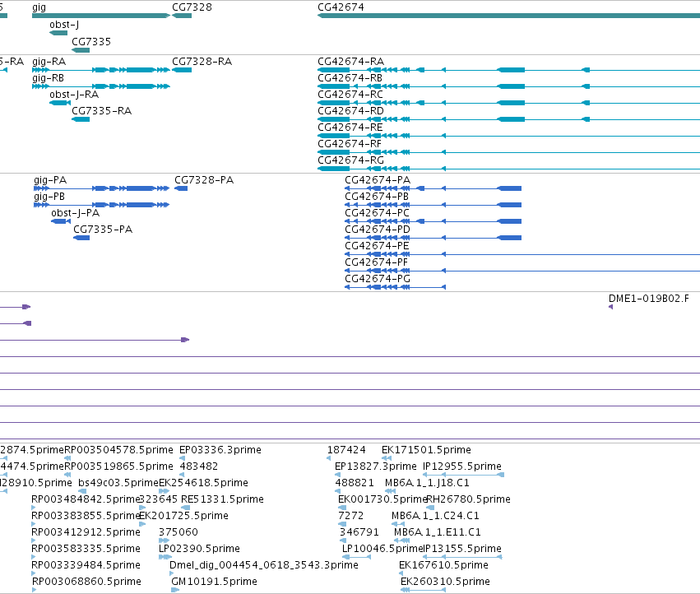Click the RP003339484.5prime label
This screenshot has width=700, height=594.
[x=86, y=565]
